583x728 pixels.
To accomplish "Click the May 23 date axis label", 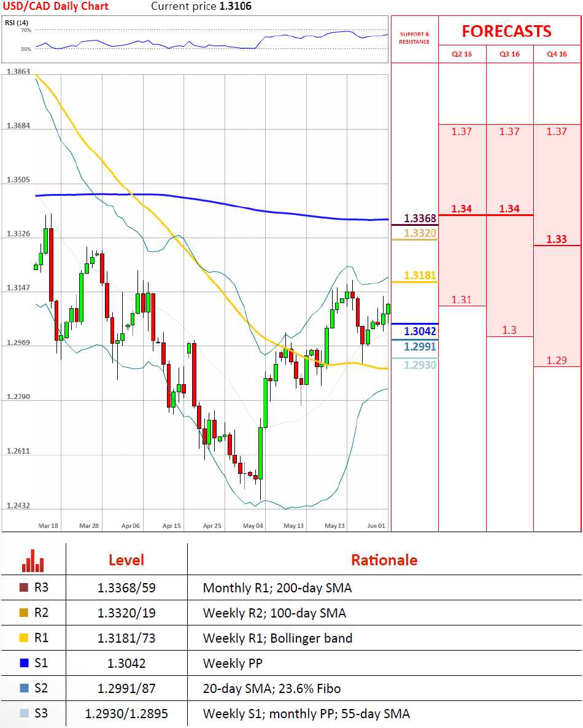I will tap(334, 525).
